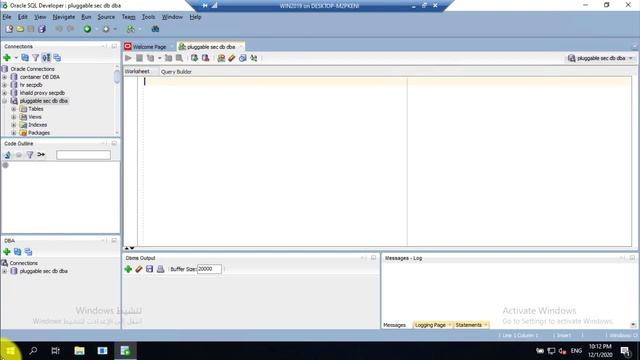Expand the khalid proxy secpdb connection
The image size is (640, 360).
pyautogui.click(x=4, y=93)
